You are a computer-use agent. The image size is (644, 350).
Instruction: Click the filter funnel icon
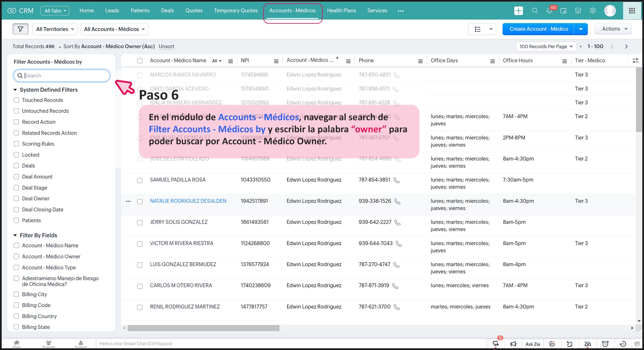click(x=20, y=29)
